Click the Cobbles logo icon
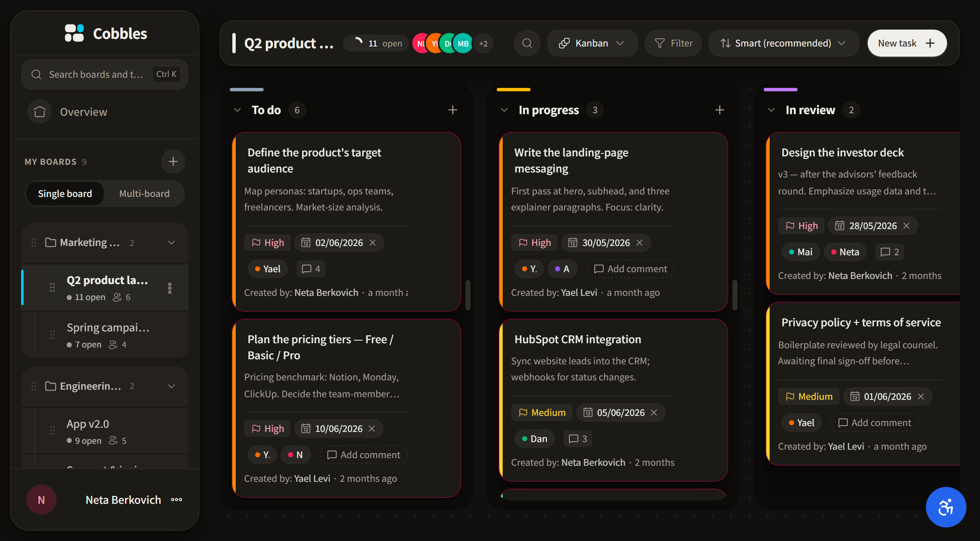Viewport: 980px width, 541px height. coord(74,33)
